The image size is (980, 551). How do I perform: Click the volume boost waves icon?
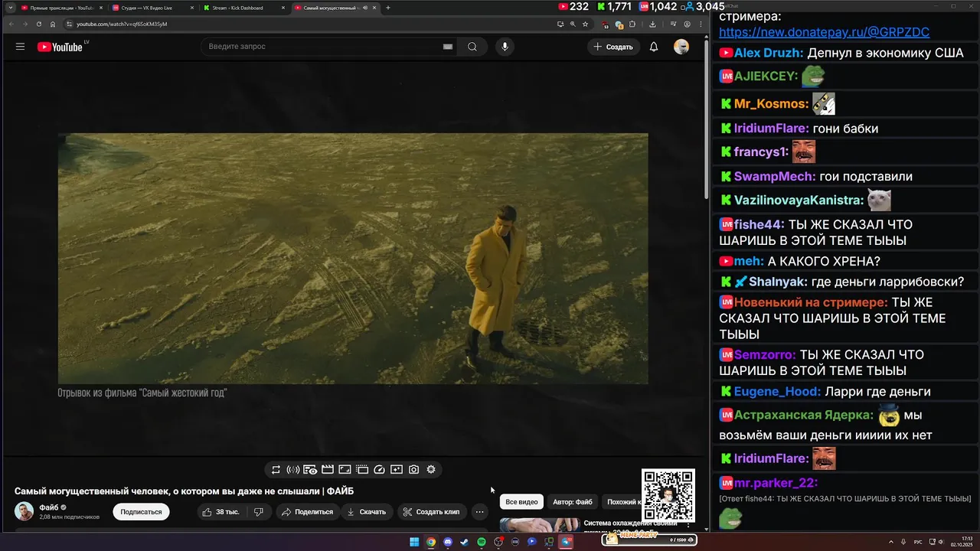tap(292, 470)
